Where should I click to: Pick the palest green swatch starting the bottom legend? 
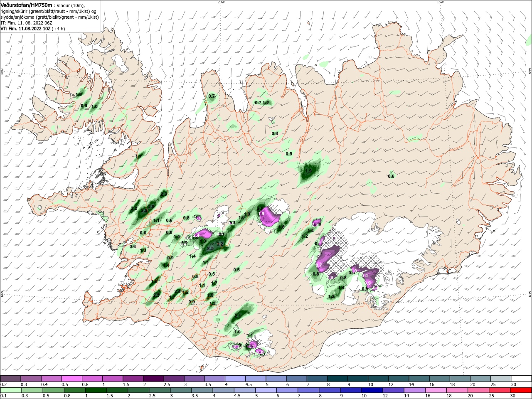[x=11, y=390]
